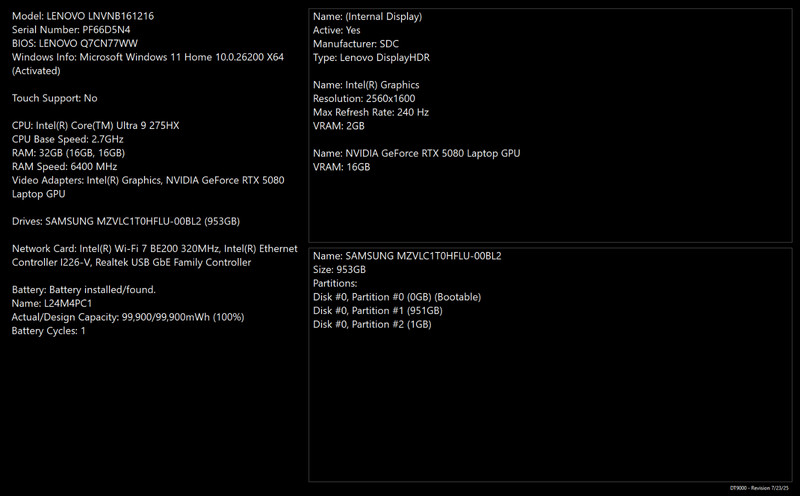Select the VRAM: 2GB line

339,126
